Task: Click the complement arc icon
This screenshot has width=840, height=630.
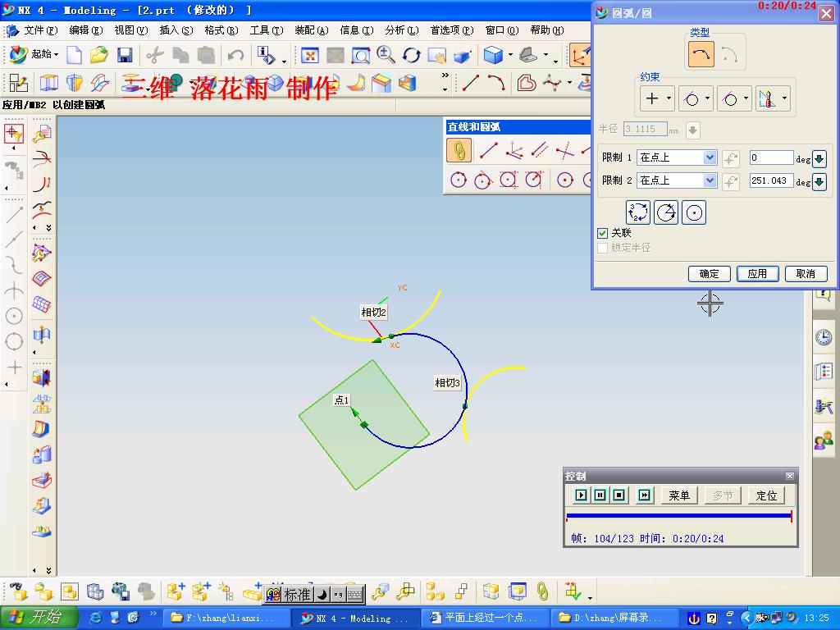Action: pyautogui.click(x=666, y=212)
